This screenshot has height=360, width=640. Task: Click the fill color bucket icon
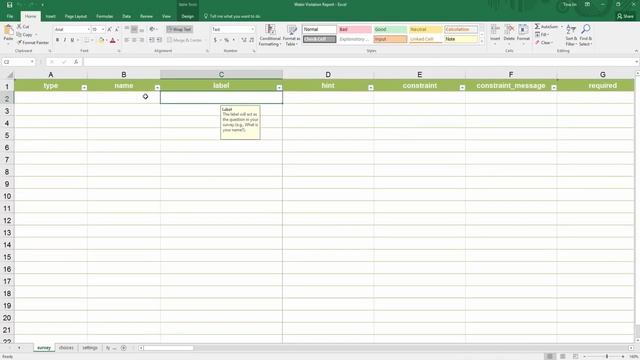click(x=101, y=40)
